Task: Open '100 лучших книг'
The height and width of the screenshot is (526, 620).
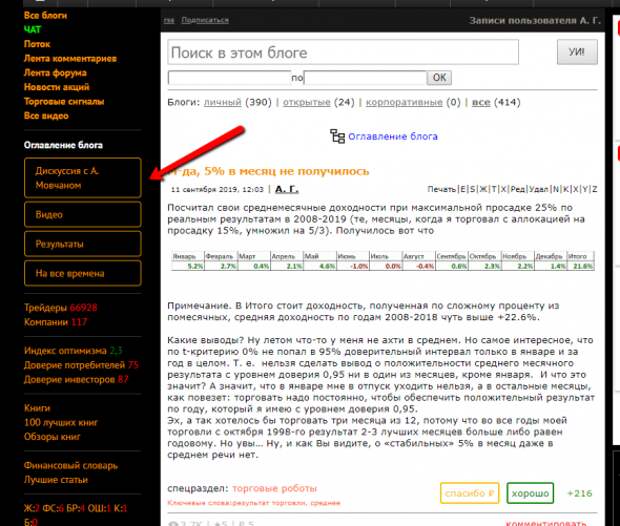Action: click(x=61, y=422)
